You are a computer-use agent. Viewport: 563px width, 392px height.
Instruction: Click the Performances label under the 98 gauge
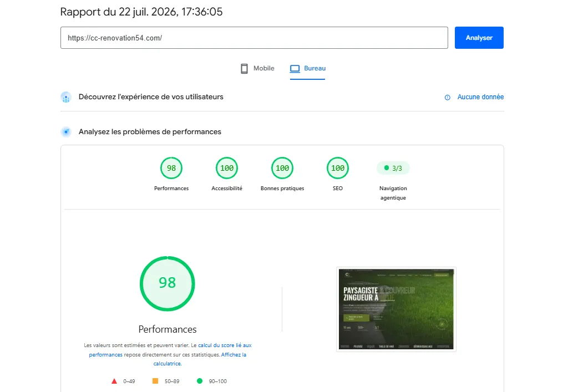coord(171,189)
